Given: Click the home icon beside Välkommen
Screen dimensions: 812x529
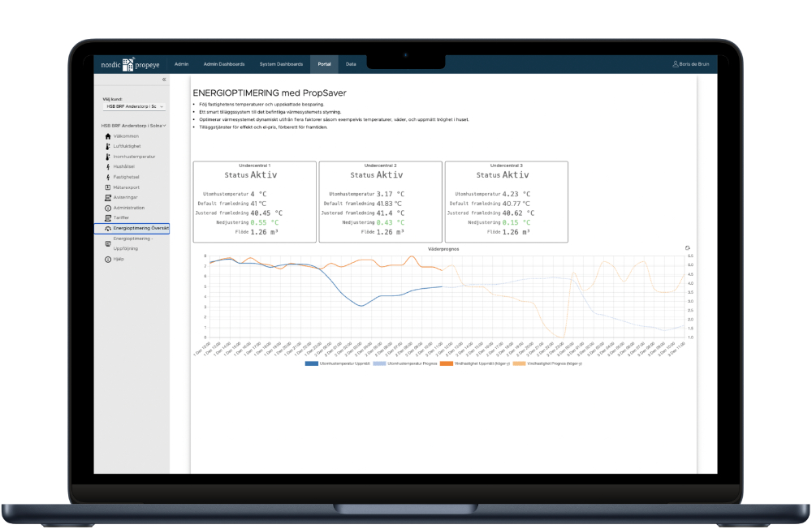Looking at the screenshot, I should point(108,136).
